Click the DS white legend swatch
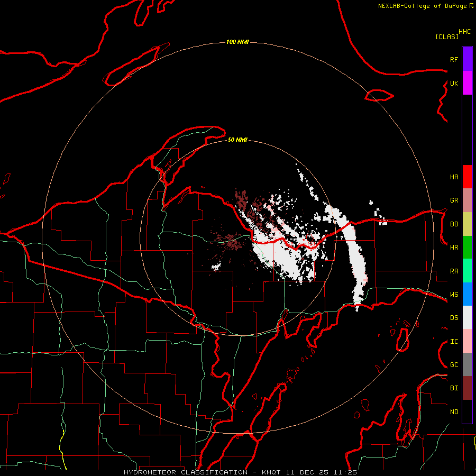476x476 pixels. click(x=467, y=317)
